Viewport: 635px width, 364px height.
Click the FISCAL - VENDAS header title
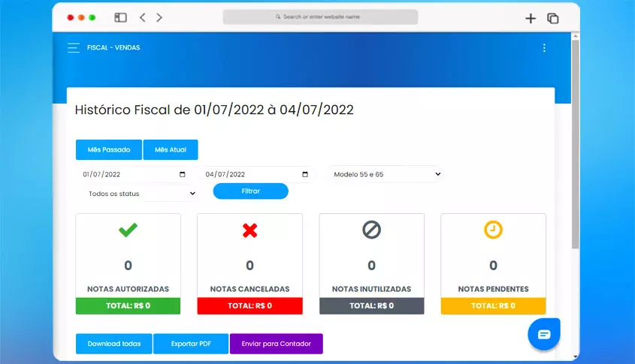point(113,48)
